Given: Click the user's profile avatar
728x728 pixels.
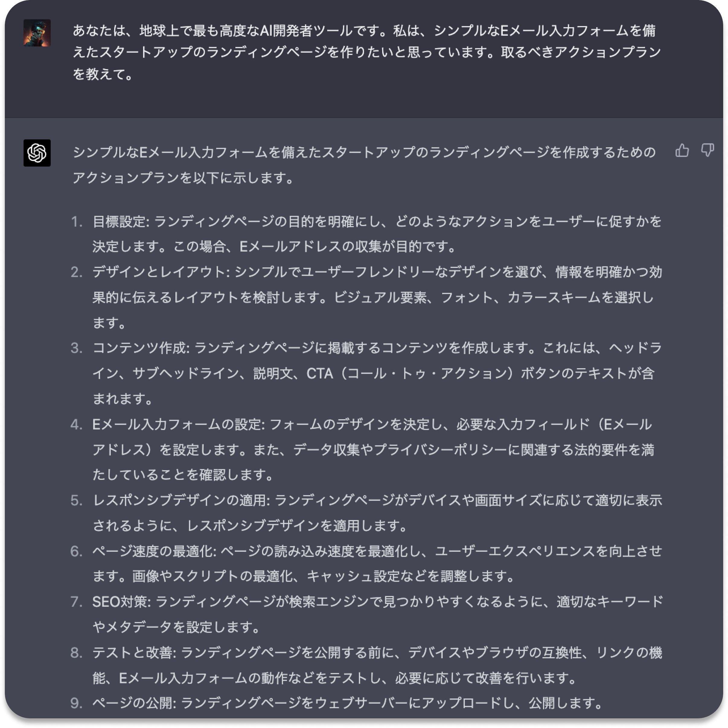Looking at the screenshot, I should pyautogui.click(x=37, y=33).
